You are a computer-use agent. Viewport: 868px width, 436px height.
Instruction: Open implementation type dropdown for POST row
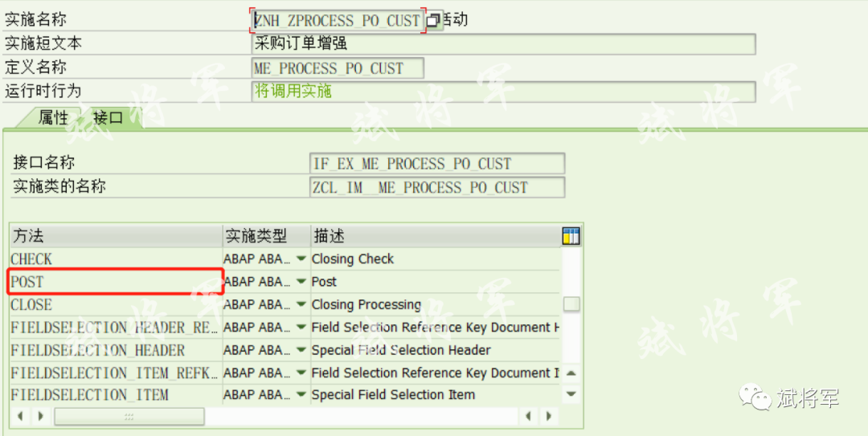click(x=301, y=282)
